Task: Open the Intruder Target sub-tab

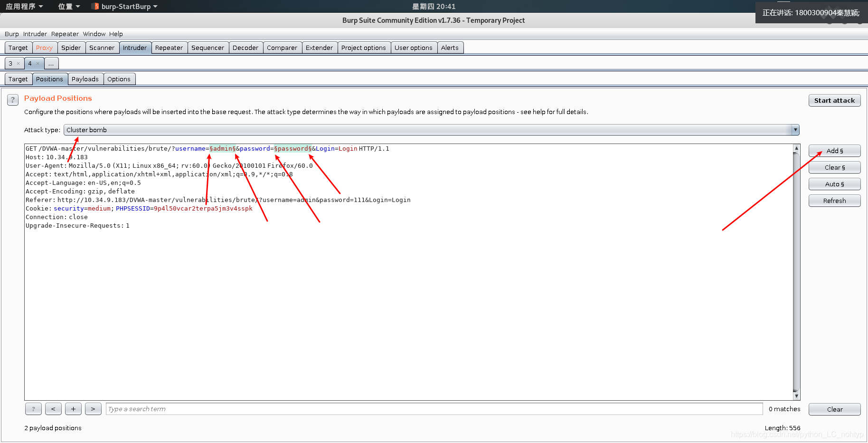Action: tap(18, 79)
